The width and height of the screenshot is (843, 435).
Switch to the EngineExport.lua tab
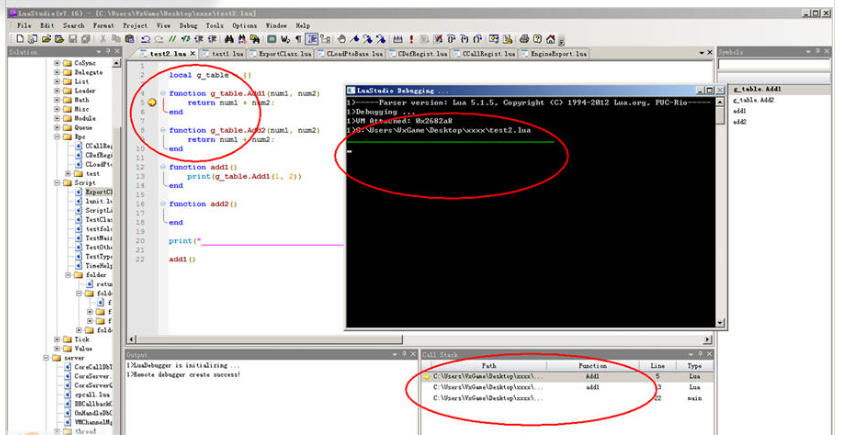tap(554, 54)
